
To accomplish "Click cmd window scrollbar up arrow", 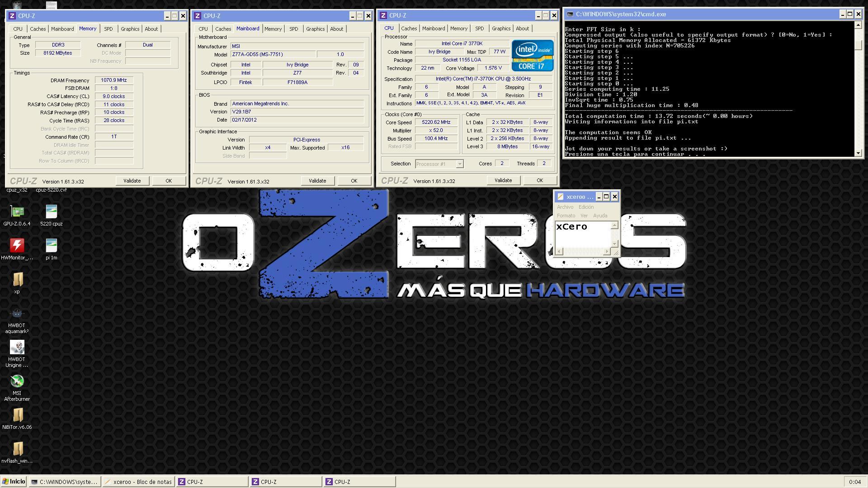I will click(x=858, y=25).
